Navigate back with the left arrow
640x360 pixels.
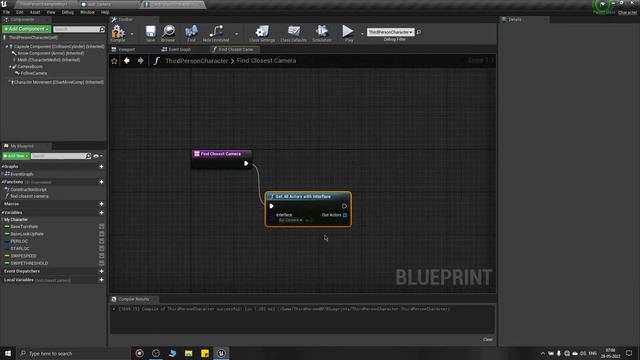(x=127, y=60)
